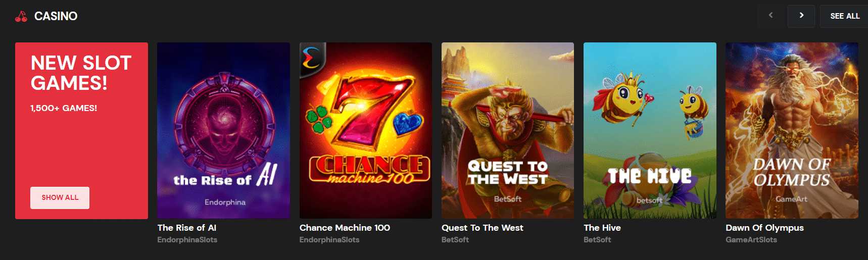Open Dawn Of Olympus game thumbnail
This screenshot has width=868, height=260.
click(792, 130)
